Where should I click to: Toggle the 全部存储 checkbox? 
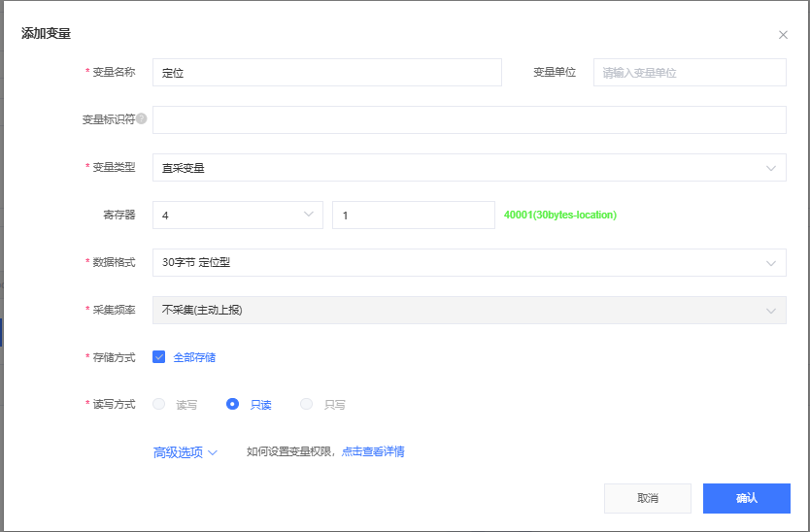click(159, 357)
